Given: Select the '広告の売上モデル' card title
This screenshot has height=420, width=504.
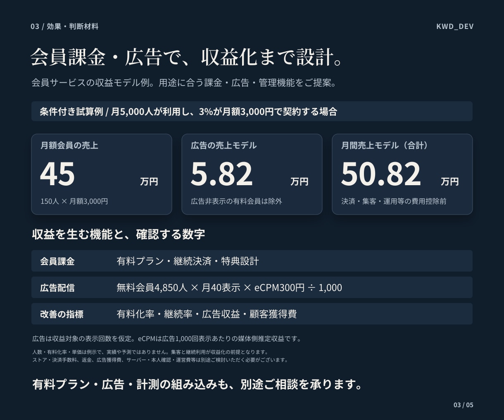Looking at the screenshot, I should pyautogui.click(x=223, y=146).
